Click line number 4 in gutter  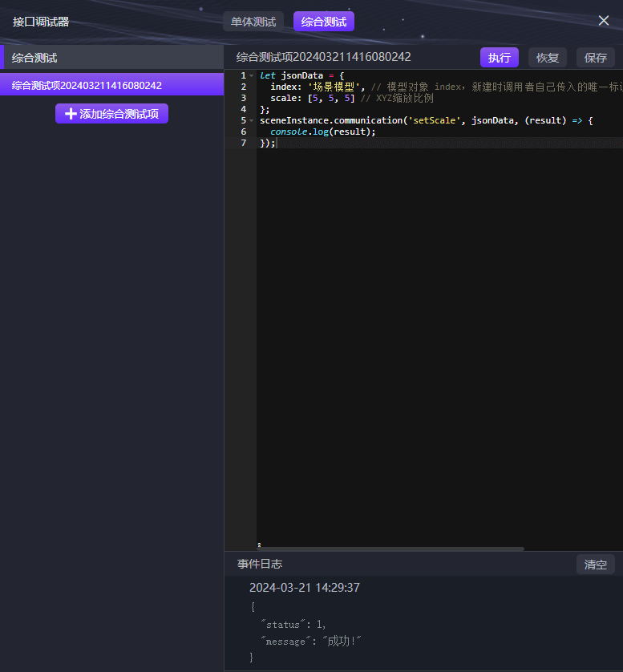coord(244,109)
